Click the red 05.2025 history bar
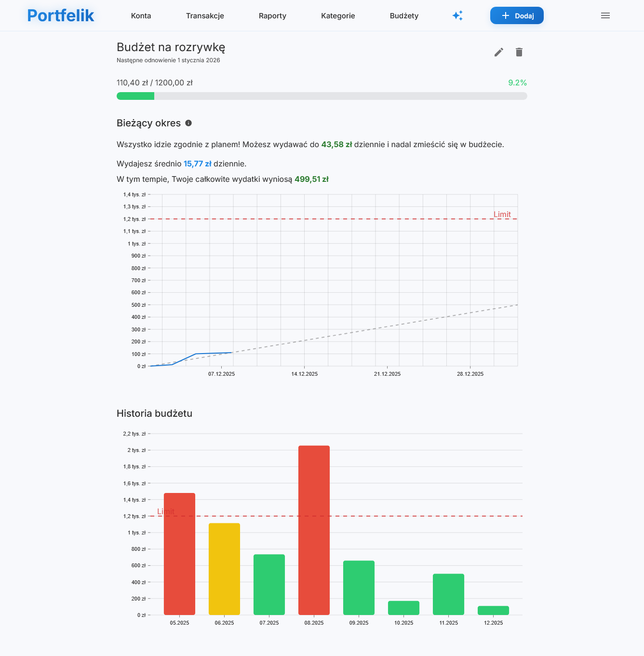The width and height of the screenshot is (644, 656). (x=179, y=555)
